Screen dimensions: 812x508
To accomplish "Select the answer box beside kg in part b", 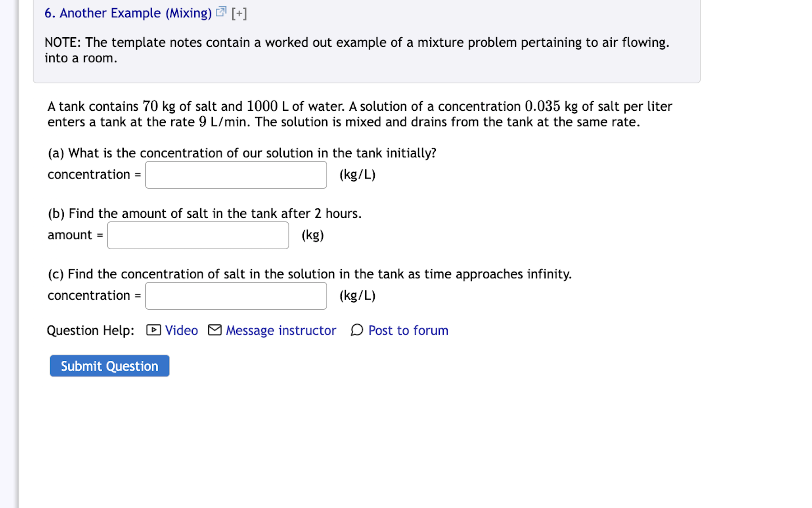I will [197, 235].
